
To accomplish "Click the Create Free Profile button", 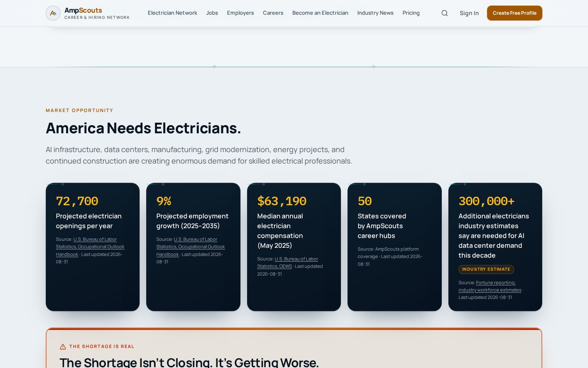I will (x=514, y=13).
